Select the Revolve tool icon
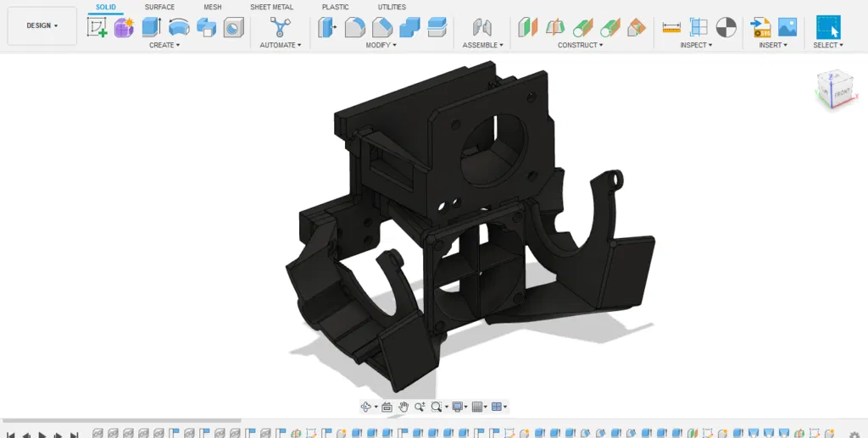 (x=179, y=27)
